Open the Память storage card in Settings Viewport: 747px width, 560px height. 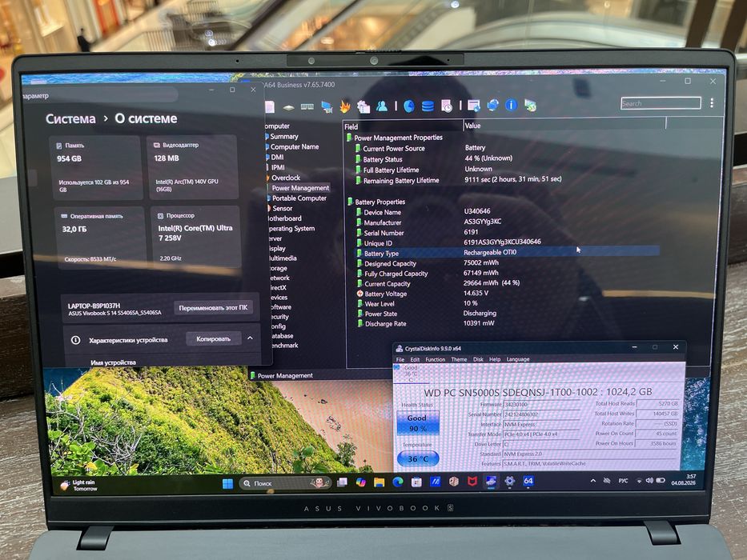pyautogui.click(x=97, y=168)
